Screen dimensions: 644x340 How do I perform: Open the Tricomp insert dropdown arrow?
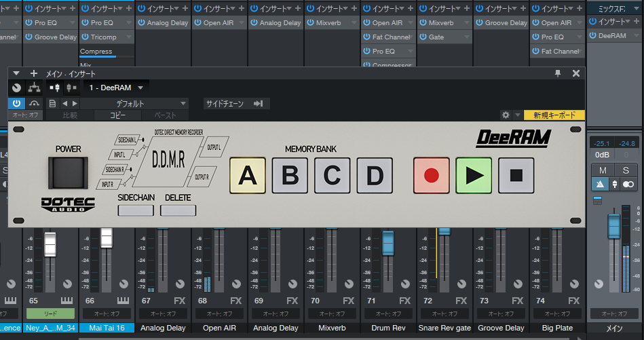pyautogui.click(x=129, y=37)
